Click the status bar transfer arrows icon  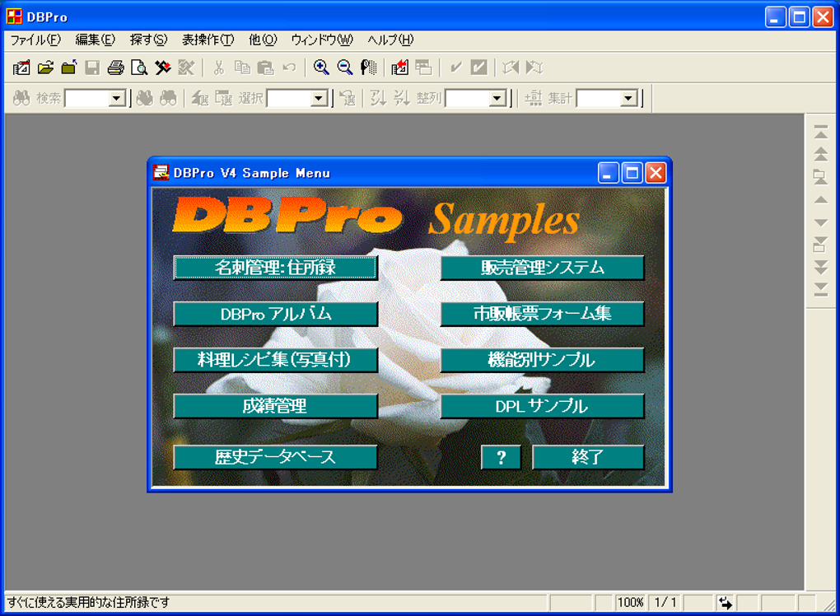726,603
